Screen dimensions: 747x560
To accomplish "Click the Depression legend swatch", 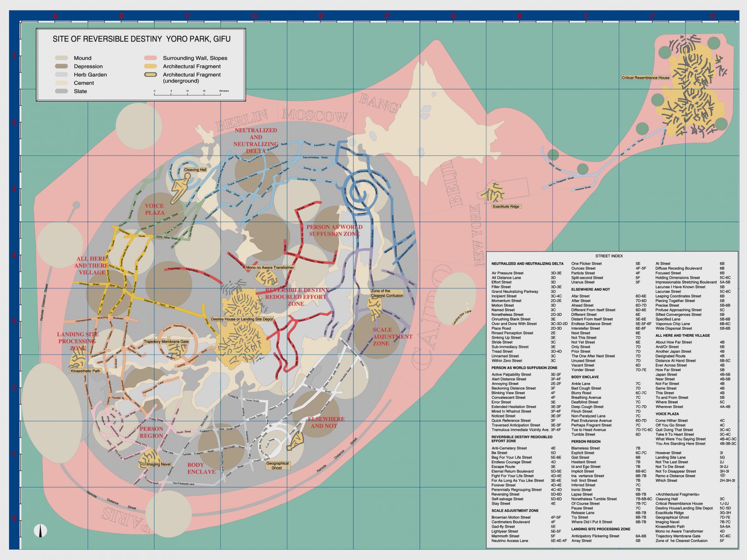I will tap(61, 66).
